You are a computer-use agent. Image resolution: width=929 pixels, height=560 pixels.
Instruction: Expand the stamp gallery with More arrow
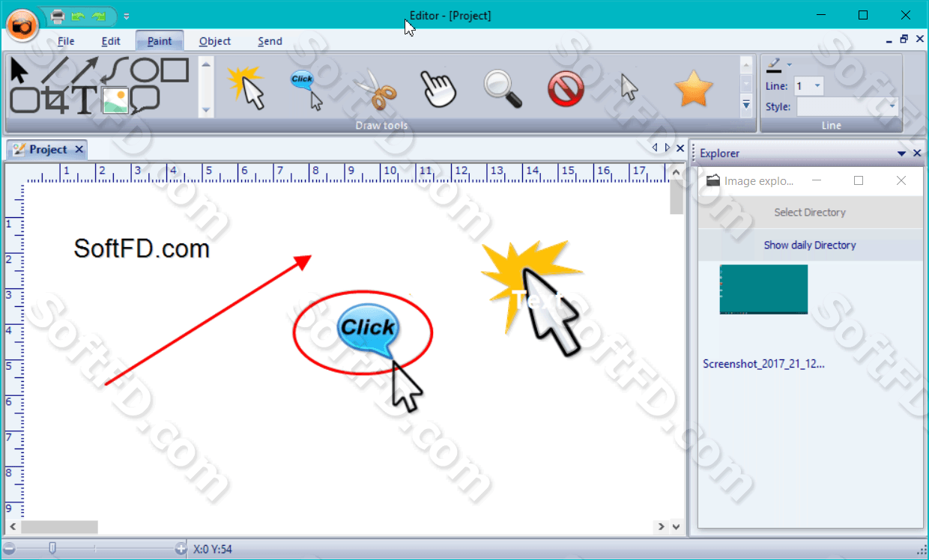746,106
